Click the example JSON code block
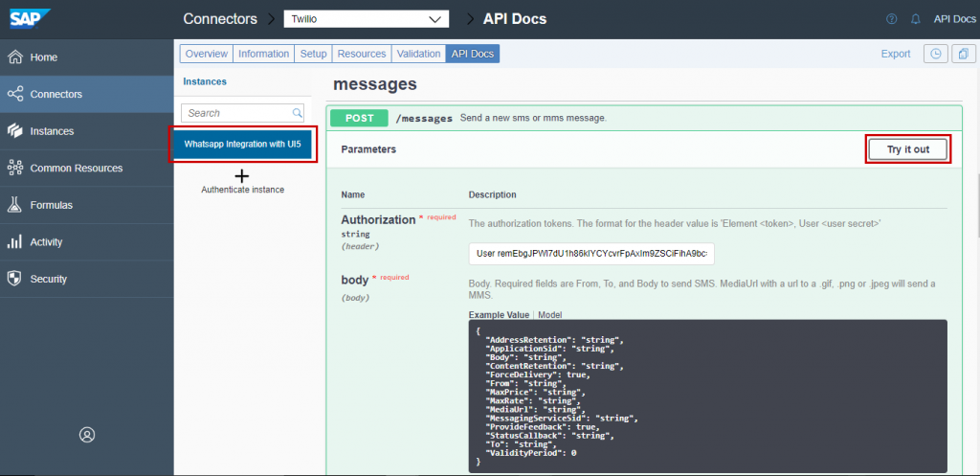The height and width of the screenshot is (476, 980). pos(707,396)
